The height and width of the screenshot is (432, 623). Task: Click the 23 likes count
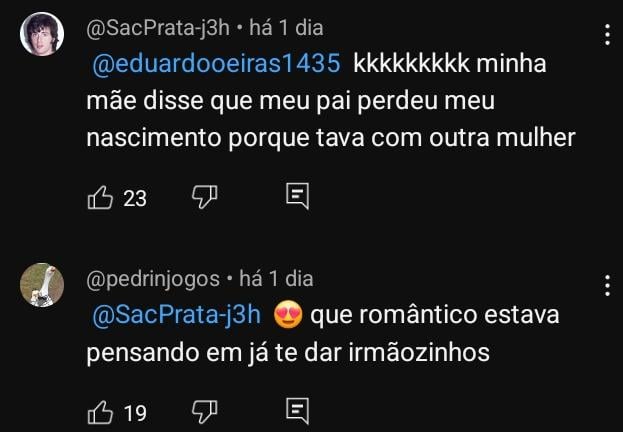[135, 199]
